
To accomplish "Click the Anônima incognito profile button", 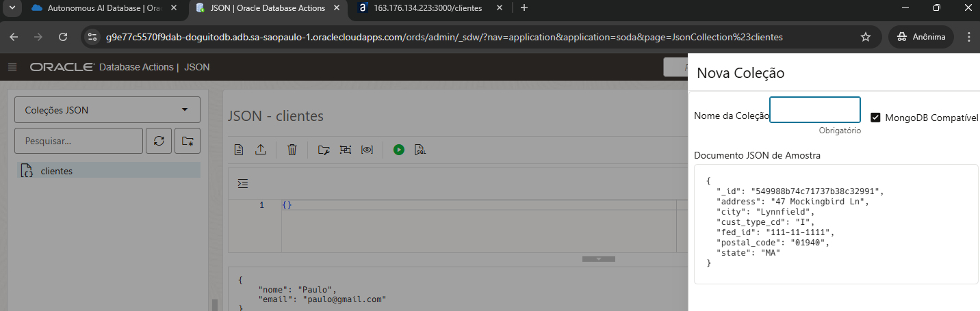I will 920,37.
